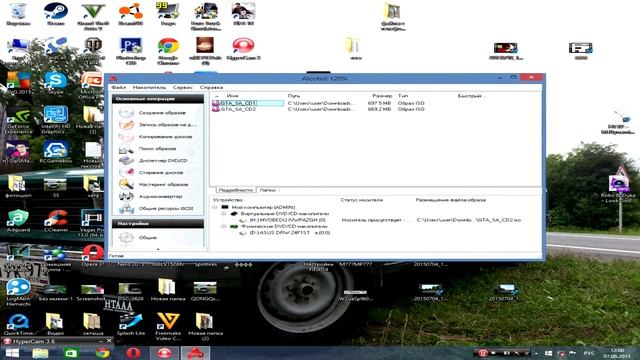
Task: Open Freemake Video Converter desktop shortcut
Action: [x=168, y=327]
